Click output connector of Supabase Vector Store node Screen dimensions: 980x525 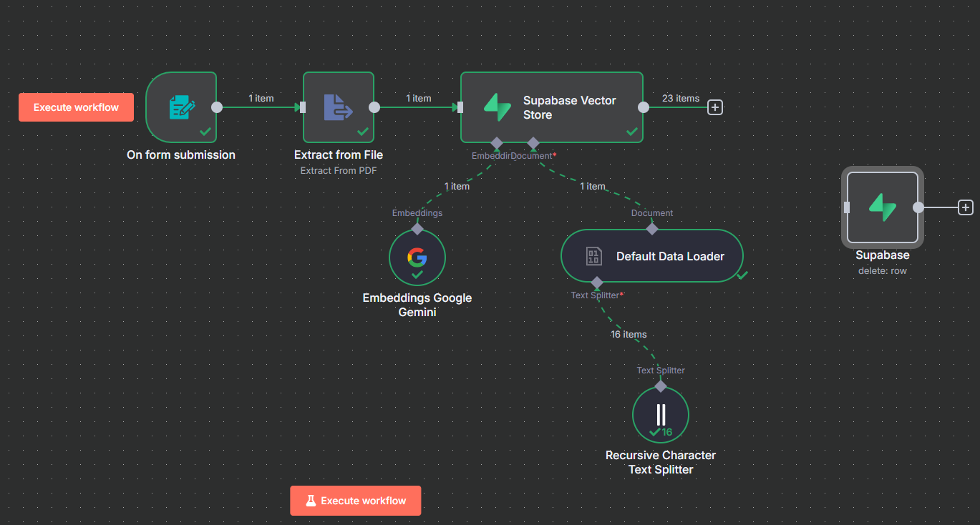click(644, 107)
